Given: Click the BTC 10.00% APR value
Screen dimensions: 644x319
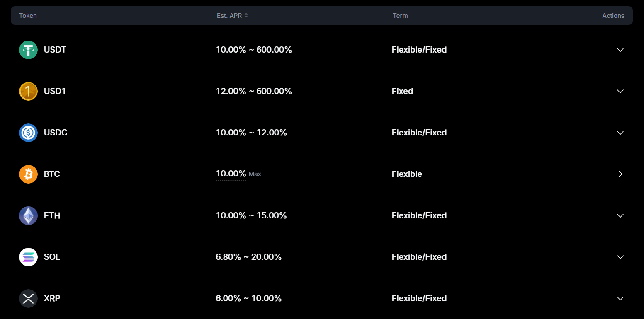Looking at the screenshot, I should [231, 174].
